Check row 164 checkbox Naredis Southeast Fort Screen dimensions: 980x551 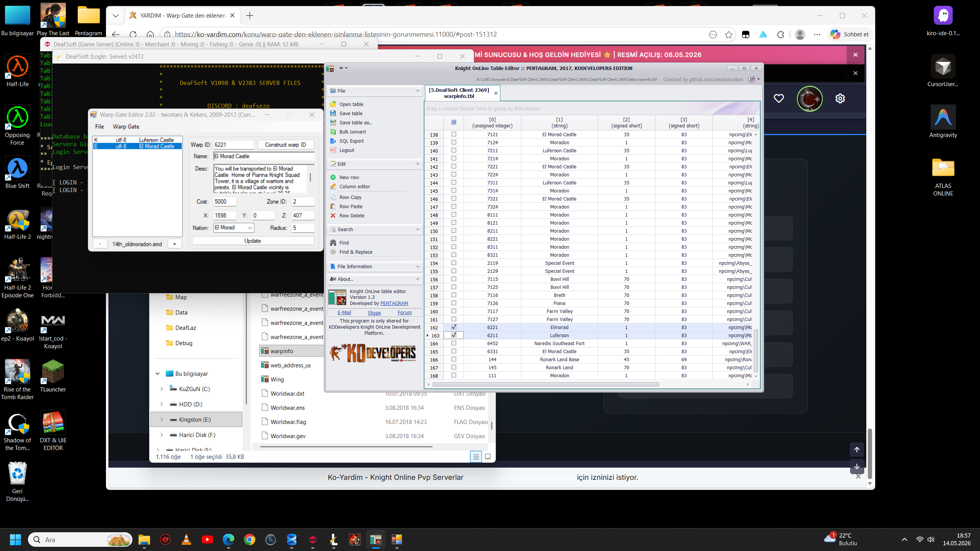tap(454, 343)
